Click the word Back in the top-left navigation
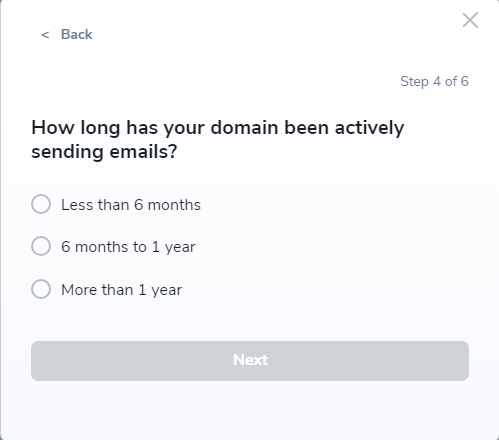499x440 pixels. tap(77, 34)
